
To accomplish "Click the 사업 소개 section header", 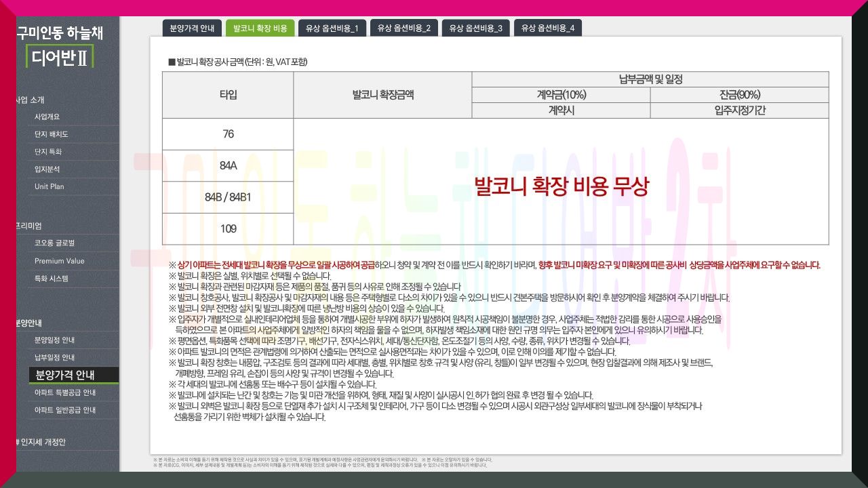I will pyautogui.click(x=31, y=100).
